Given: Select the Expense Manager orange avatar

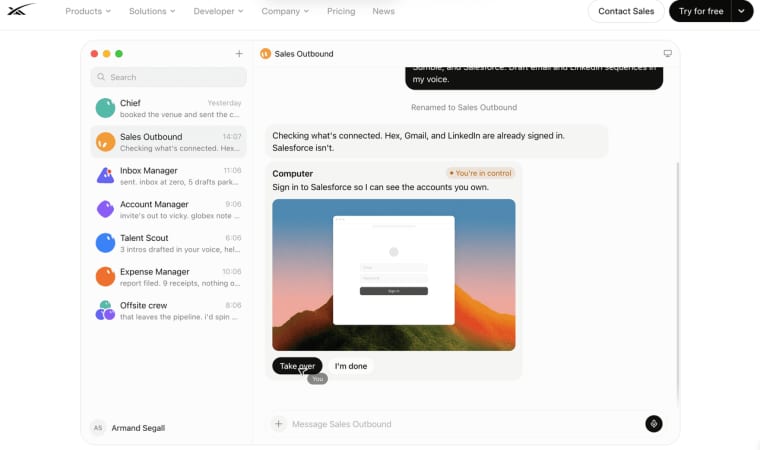Looking at the screenshot, I should 105,277.
